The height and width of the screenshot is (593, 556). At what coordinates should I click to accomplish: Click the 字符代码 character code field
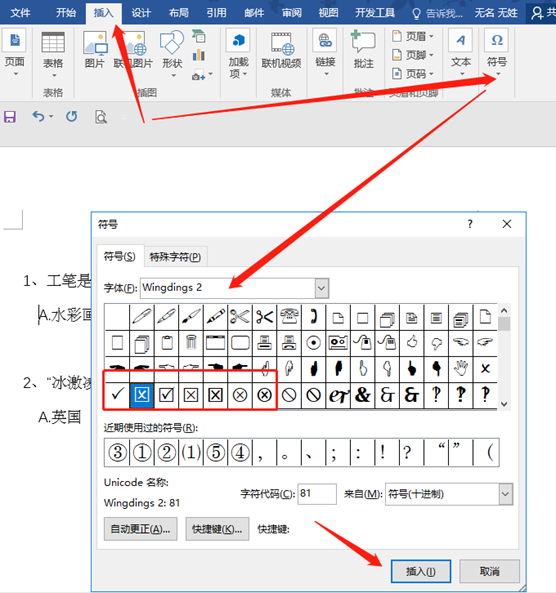pyautogui.click(x=317, y=494)
